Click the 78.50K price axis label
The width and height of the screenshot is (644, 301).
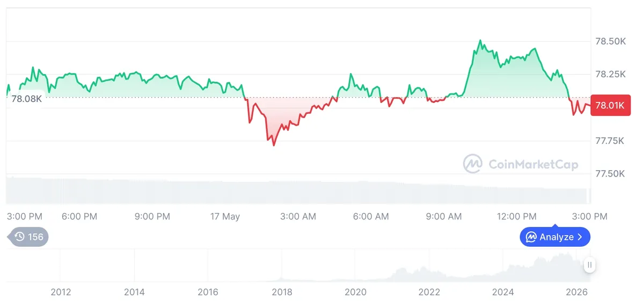pos(611,41)
